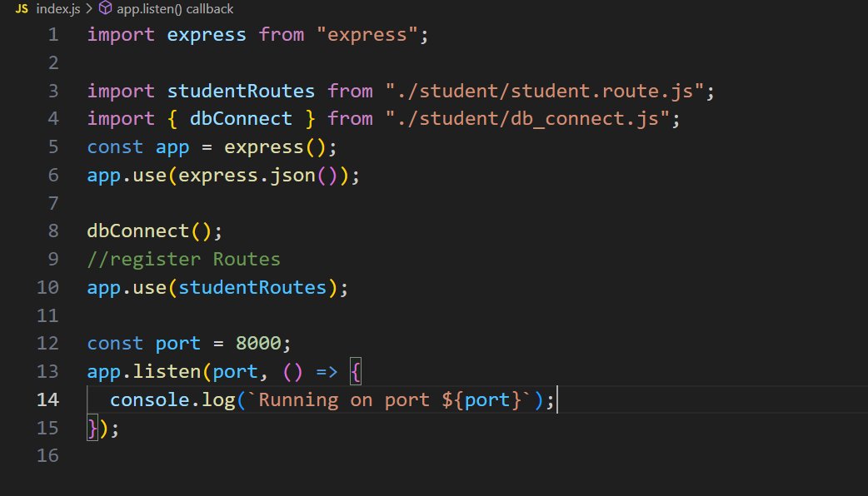Click the arrow => on line 13
Image resolution: width=868 pixels, height=496 pixels.
[x=327, y=372]
